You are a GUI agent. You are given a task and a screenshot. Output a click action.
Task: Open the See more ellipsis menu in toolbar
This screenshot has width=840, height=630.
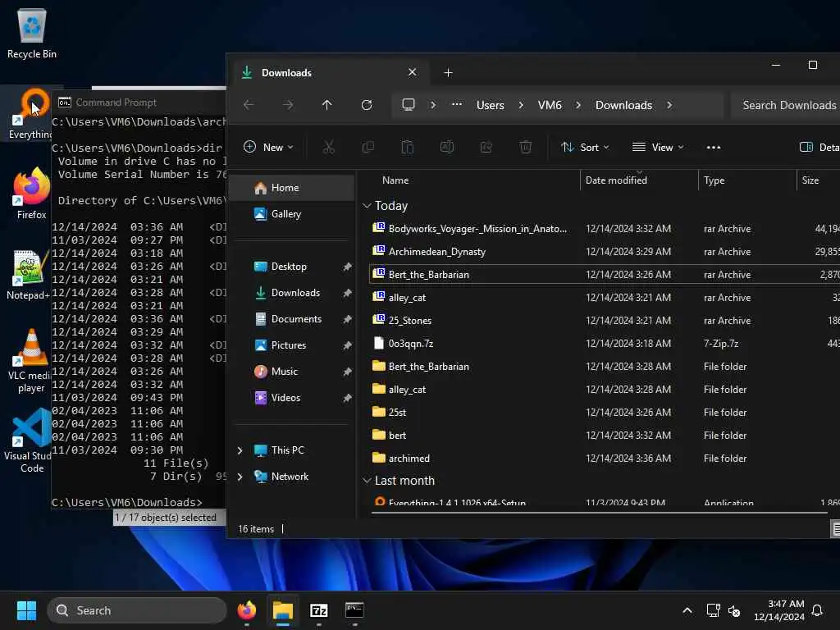tap(714, 148)
